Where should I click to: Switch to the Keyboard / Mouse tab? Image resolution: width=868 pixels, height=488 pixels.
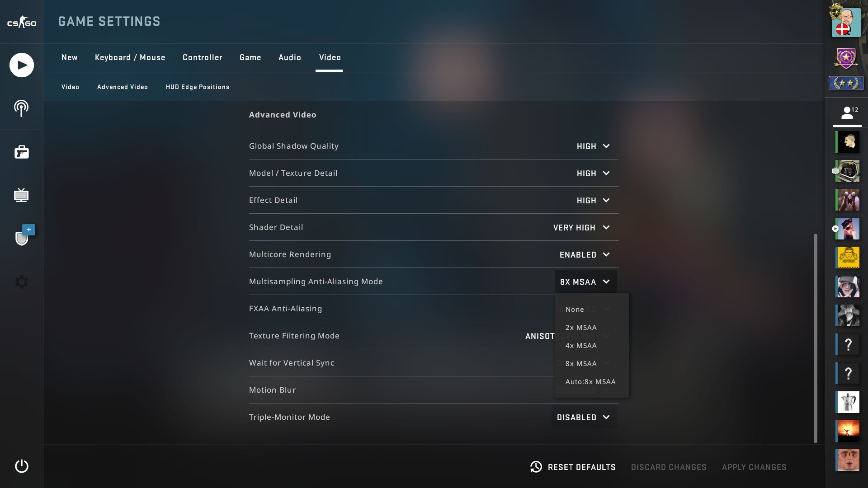pyautogui.click(x=130, y=57)
